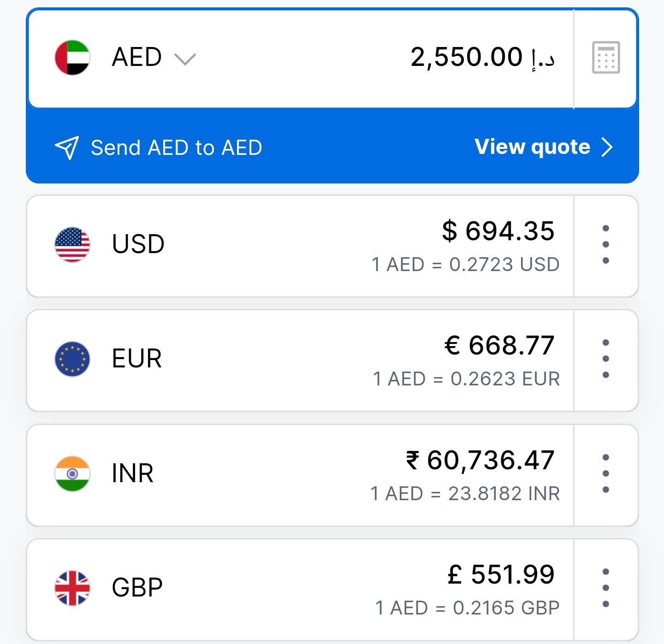This screenshot has width=664, height=644.
Task: Select the GBP currency row
Action: tap(300, 589)
